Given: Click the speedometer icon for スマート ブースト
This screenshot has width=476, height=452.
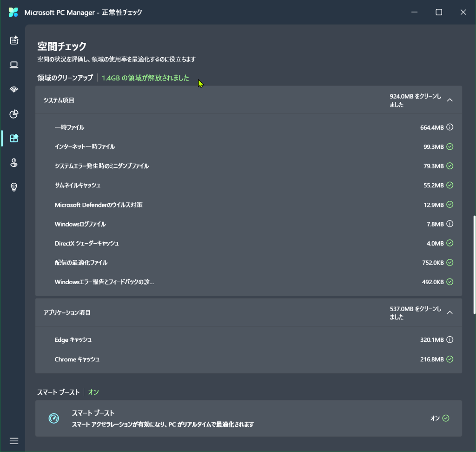Looking at the screenshot, I should point(54,419).
